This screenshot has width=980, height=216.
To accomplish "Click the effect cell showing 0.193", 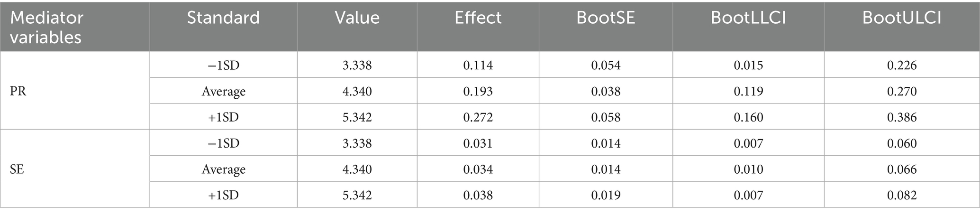I will point(478,91).
